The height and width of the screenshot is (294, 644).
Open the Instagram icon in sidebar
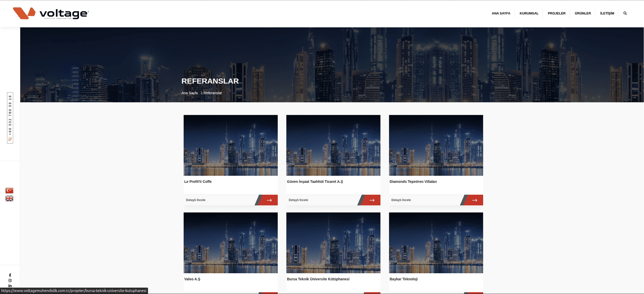(10, 280)
